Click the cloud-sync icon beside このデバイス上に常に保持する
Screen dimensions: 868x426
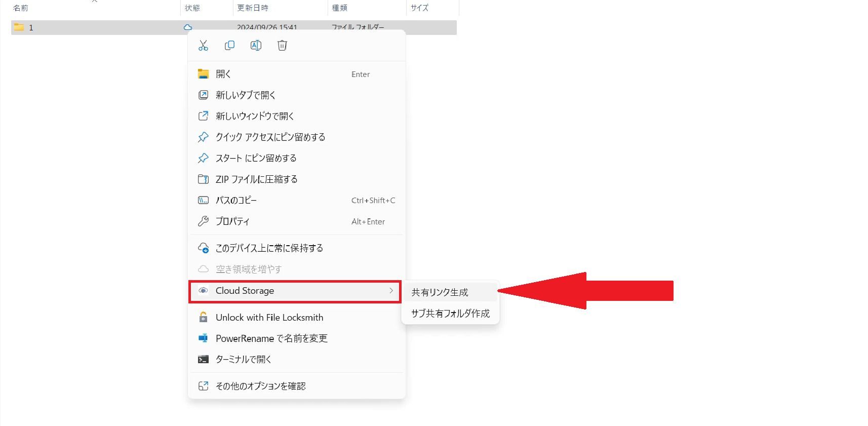tap(203, 248)
